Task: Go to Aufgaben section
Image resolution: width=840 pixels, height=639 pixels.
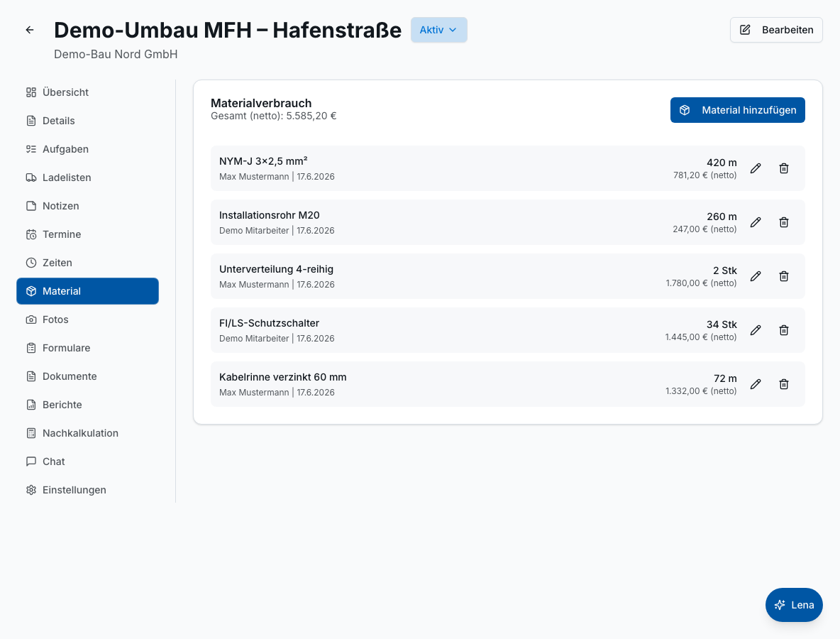Action: 87,149
